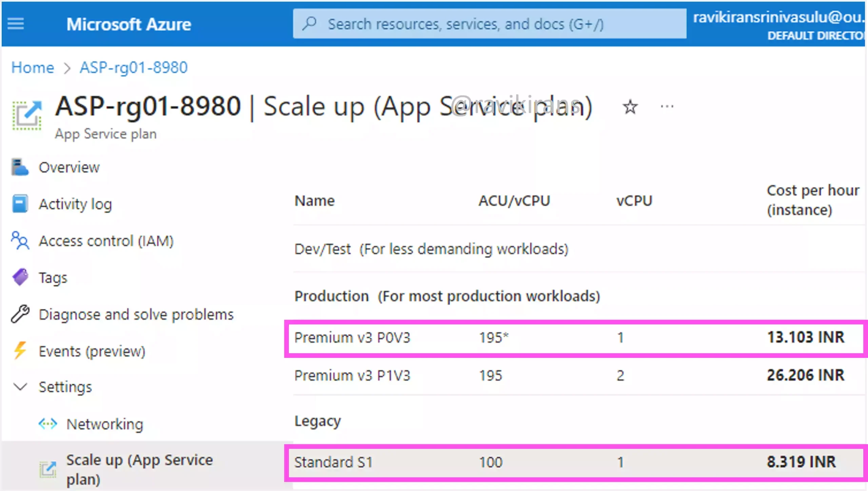Open ASP-rg01-8980 breadcrumb link
Screen dimensions: 868x491
[x=133, y=67]
